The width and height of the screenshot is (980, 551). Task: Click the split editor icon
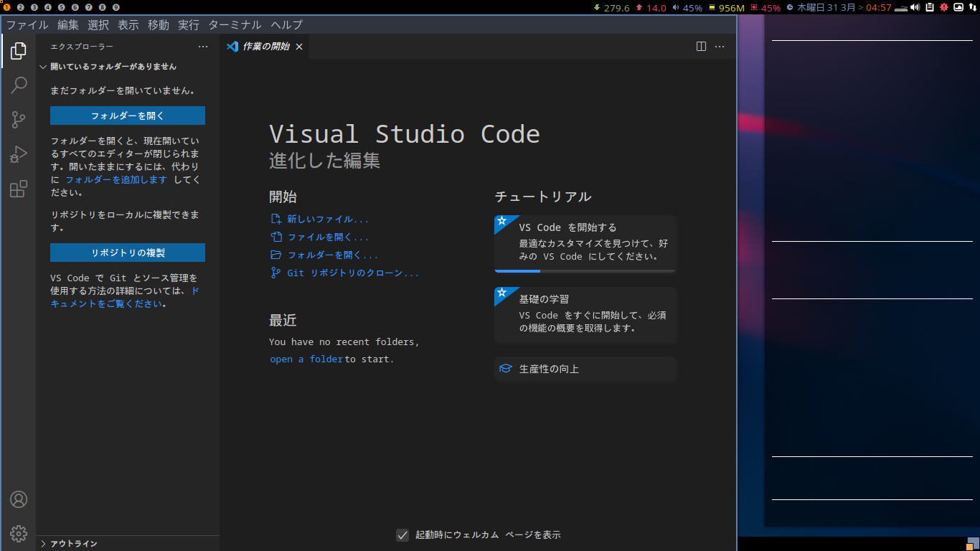coord(701,47)
